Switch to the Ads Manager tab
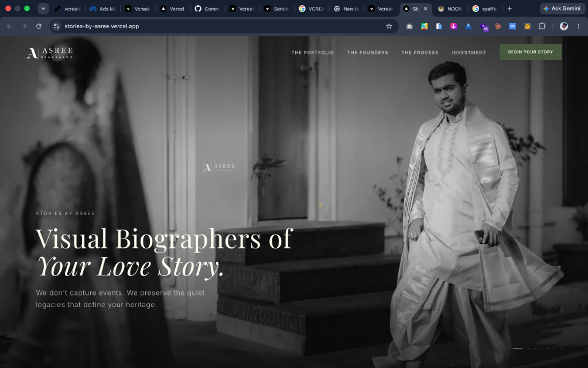This screenshot has width=588, height=368. point(102,9)
